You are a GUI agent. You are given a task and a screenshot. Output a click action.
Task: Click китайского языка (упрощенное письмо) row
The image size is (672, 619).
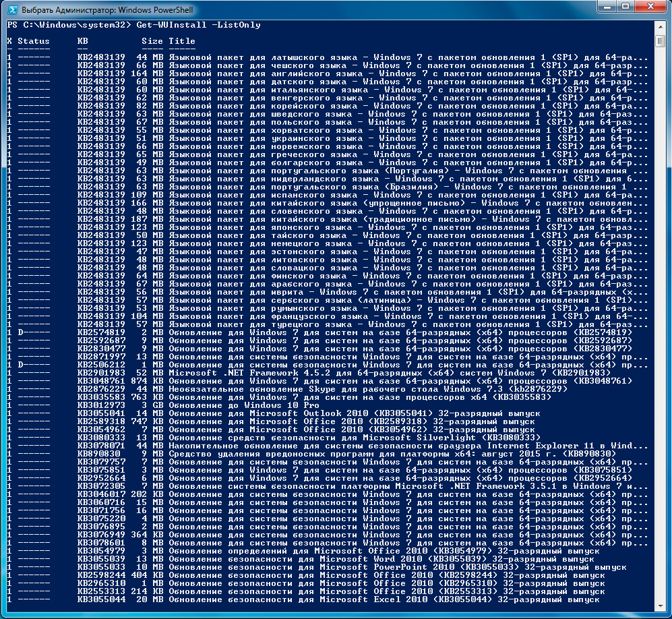pyautogui.click(x=327, y=203)
